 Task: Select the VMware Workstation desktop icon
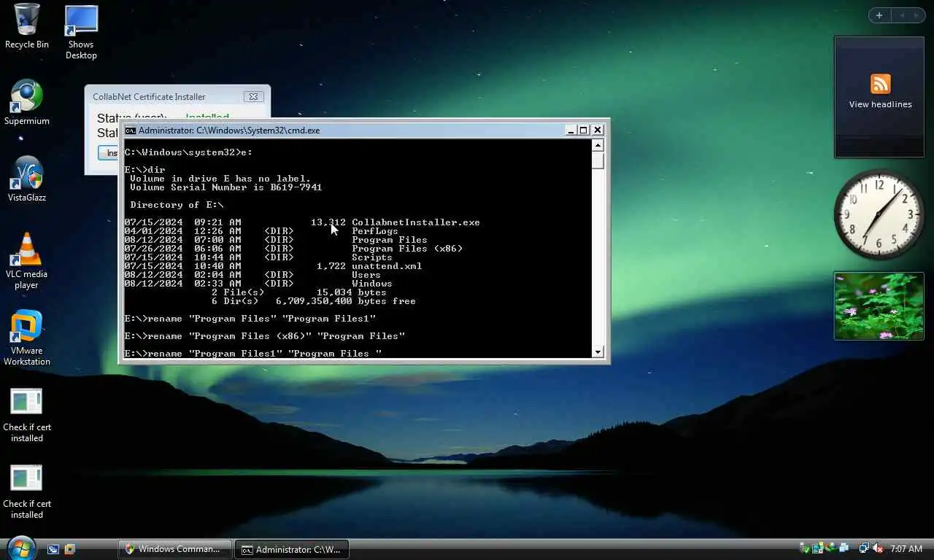tap(27, 338)
